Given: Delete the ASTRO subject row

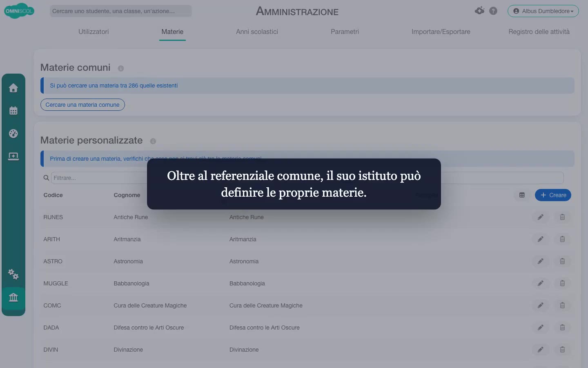Looking at the screenshot, I should coord(562,261).
